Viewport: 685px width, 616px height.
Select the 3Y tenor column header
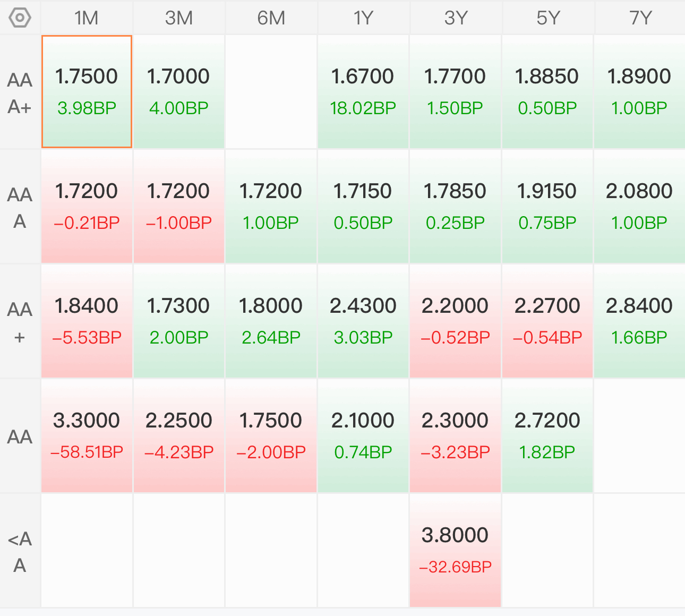(456, 18)
